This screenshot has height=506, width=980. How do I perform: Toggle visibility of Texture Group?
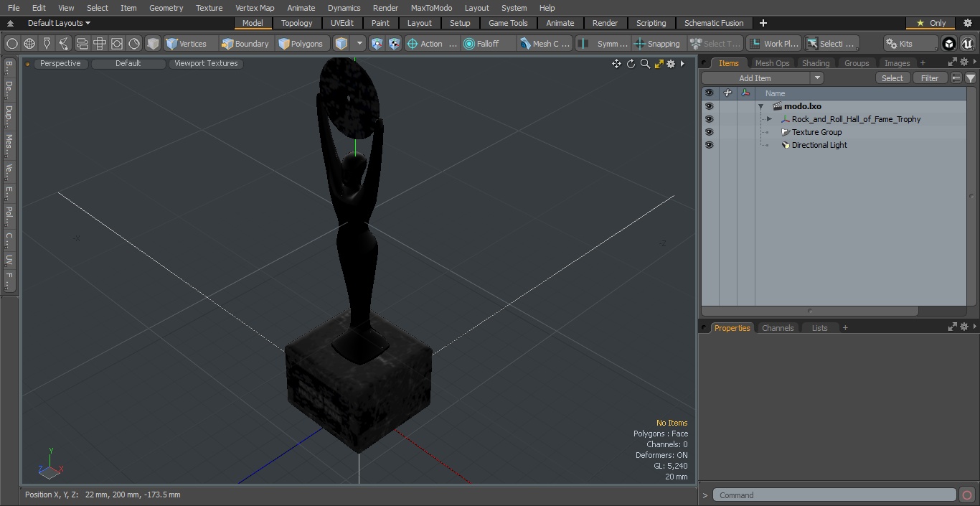click(x=709, y=132)
